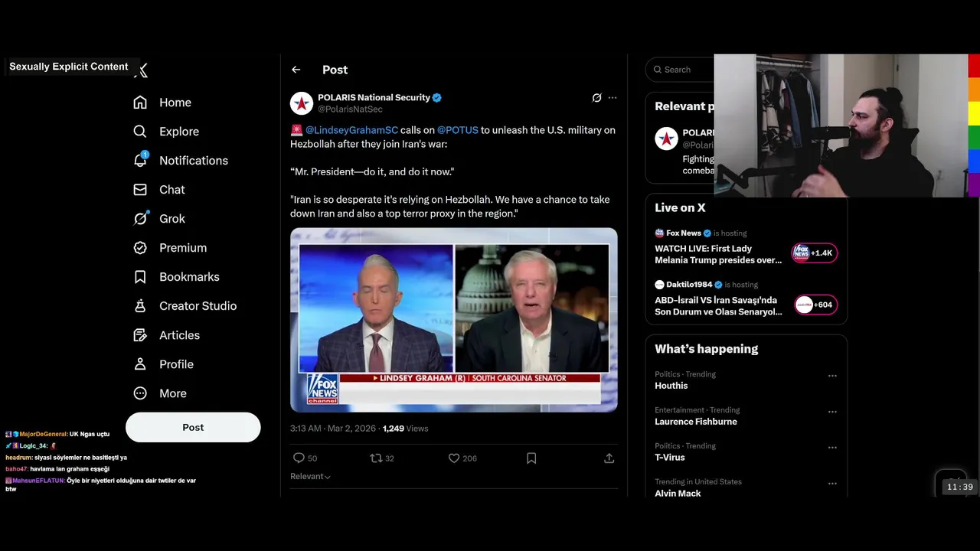Like the post via the heart icon
Viewport: 980px width, 551px height.
pos(454,458)
